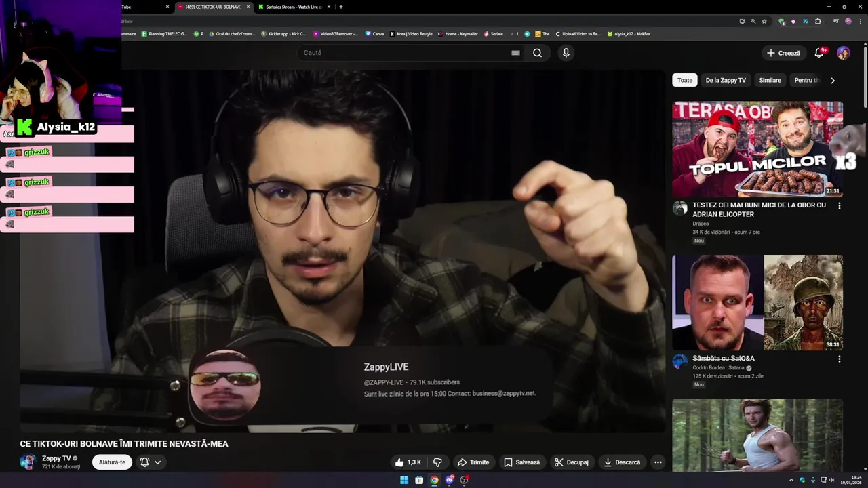This screenshot has height=488, width=868.
Task: Open YouTube notifications bell
Action: 819,53
